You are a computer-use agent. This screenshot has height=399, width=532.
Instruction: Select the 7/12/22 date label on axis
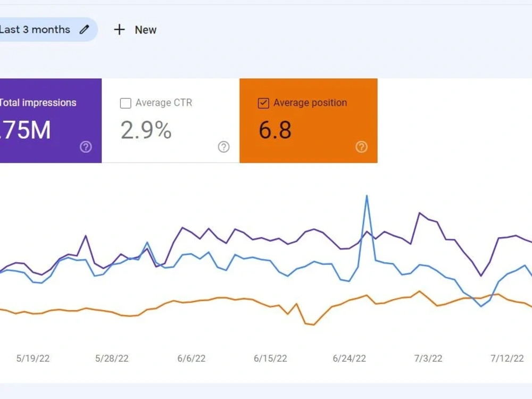pyautogui.click(x=507, y=358)
